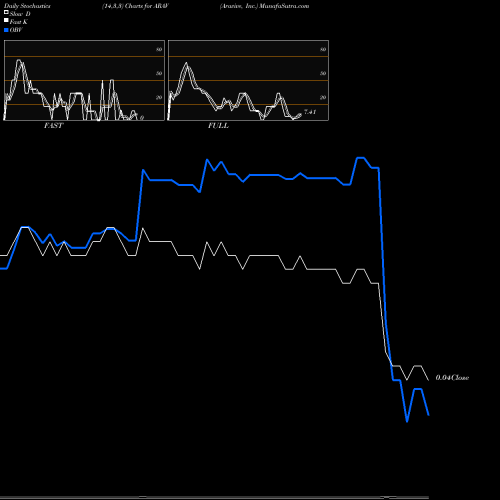Screen dimensions: 500x500
Task: Click the white Fast K legend swatch
Action: (x=6, y=20)
